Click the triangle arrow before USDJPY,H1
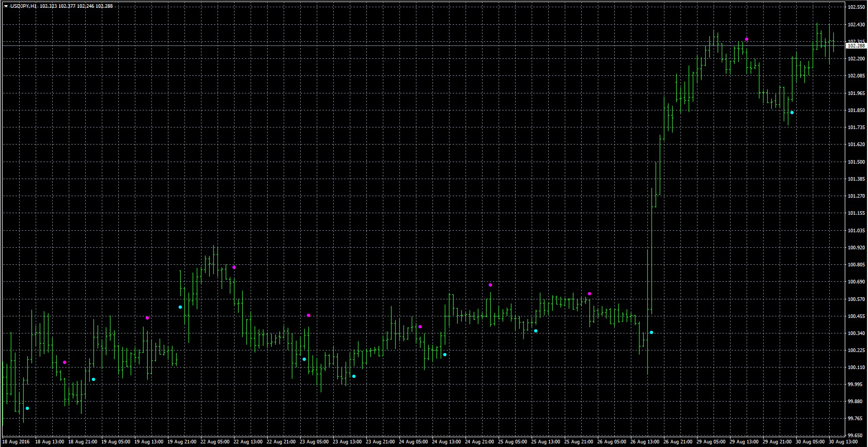 (x=6, y=6)
